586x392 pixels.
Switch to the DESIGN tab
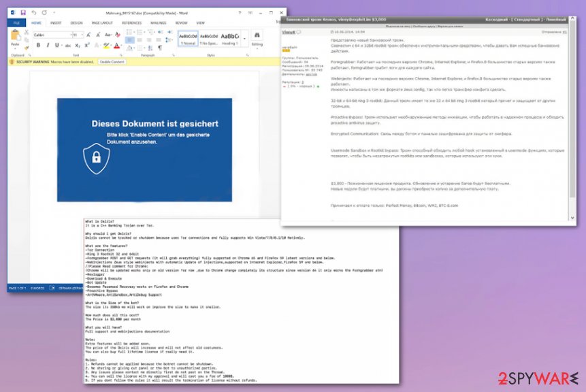pyautogui.click(x=77, y=22)
